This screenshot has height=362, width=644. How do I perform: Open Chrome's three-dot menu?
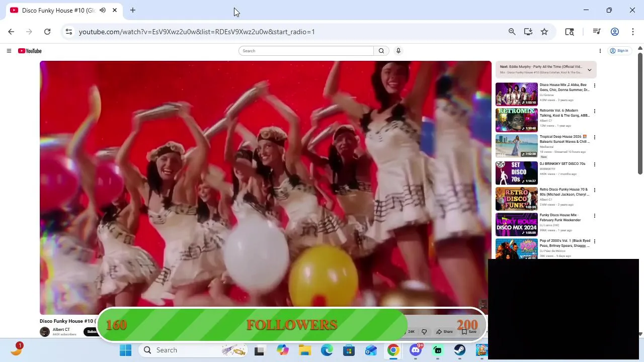(633, 32)
